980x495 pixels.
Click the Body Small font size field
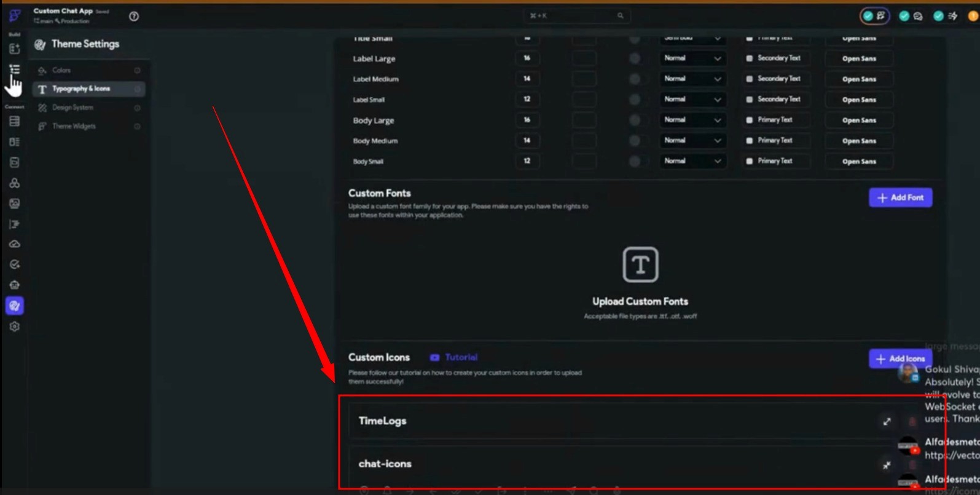[x=527, y=161]
